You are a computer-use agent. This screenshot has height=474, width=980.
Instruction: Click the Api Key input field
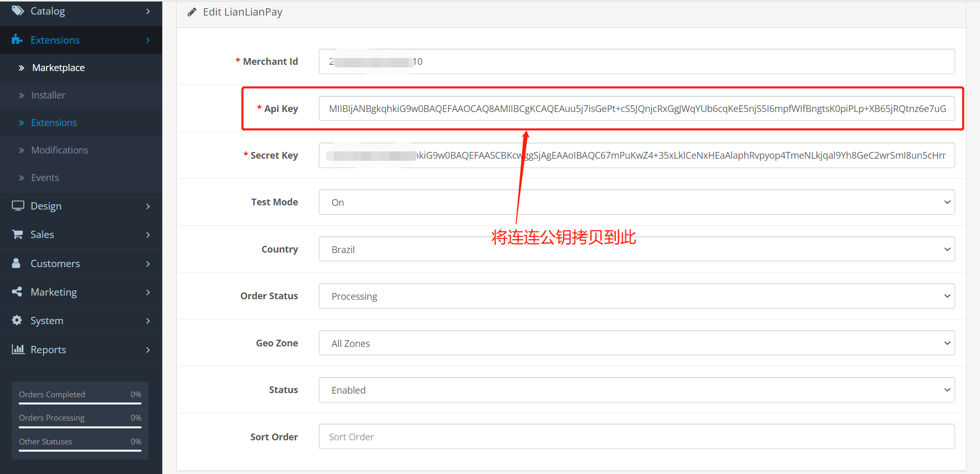tap(637, 108)
